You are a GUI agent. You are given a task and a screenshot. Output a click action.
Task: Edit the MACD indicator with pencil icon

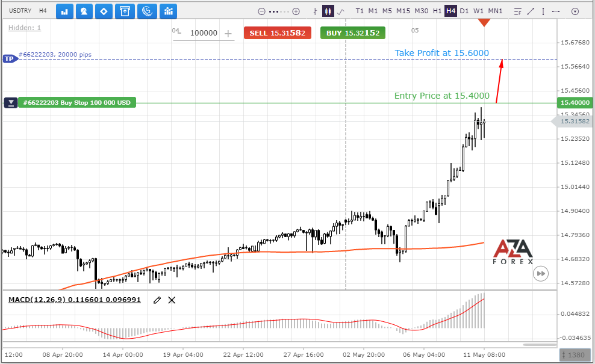point(157,300)
